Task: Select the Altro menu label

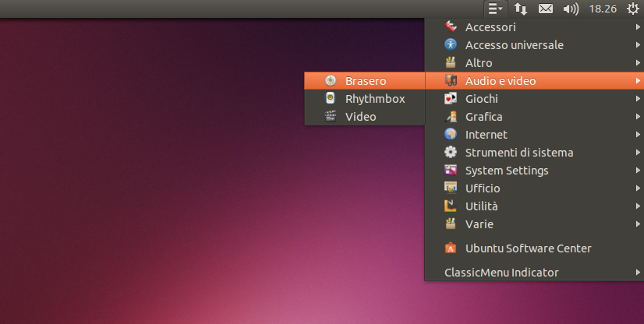Action: pos(479,63)
